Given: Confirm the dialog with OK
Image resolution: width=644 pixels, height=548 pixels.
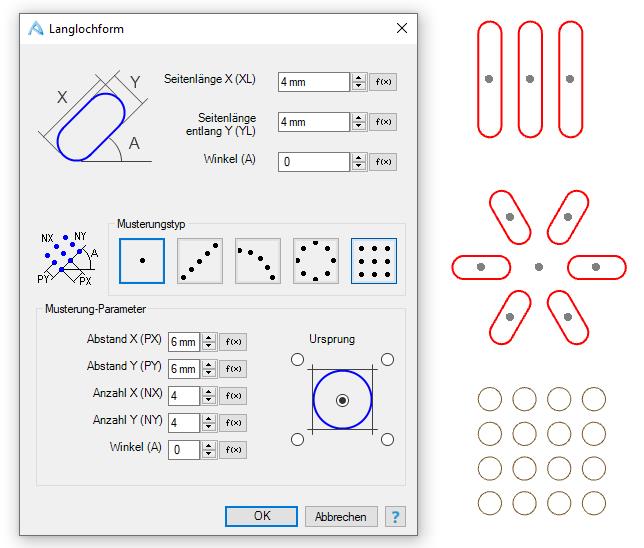Looking at the screenshot, I should pos(261,516).
